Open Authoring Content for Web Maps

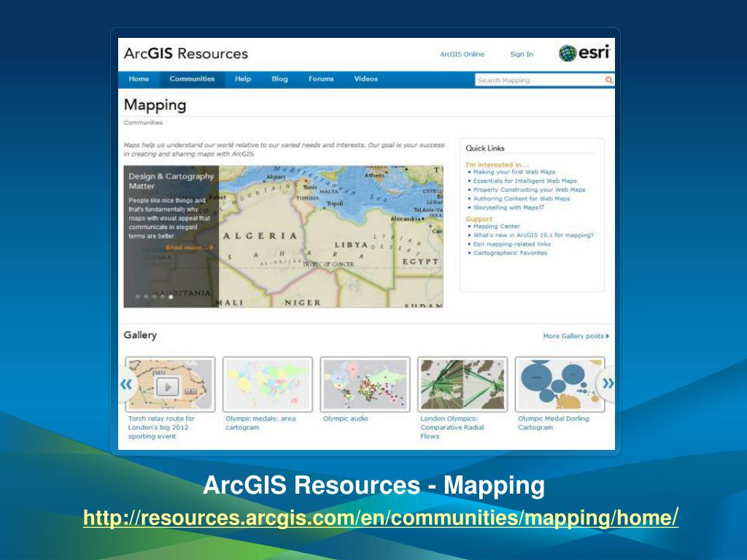521,198
